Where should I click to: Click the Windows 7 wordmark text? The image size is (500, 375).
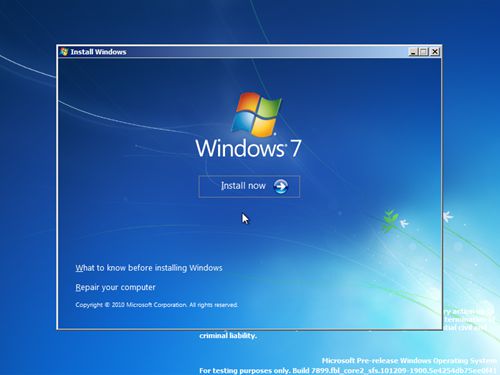tap(249, 148)
